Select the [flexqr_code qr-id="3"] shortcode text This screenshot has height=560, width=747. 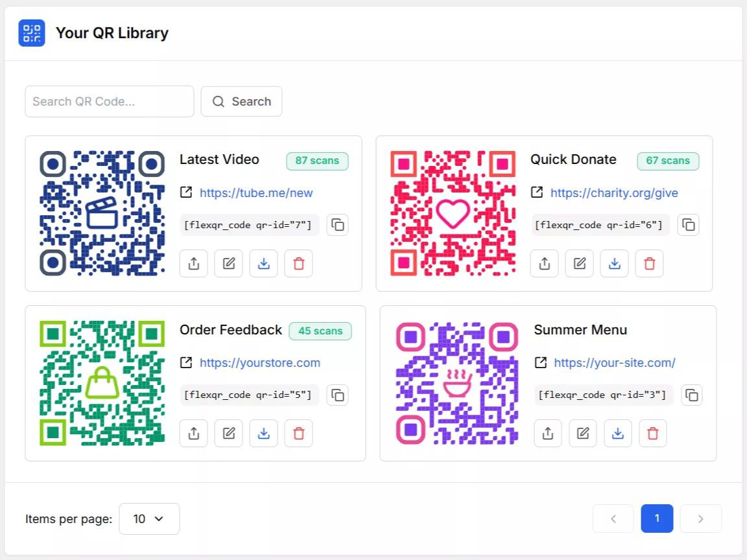604,395
